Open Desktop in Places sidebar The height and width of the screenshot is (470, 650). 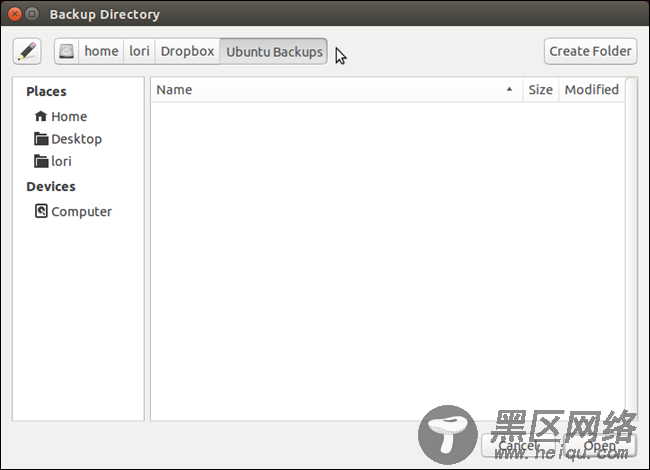click(79, 139)
